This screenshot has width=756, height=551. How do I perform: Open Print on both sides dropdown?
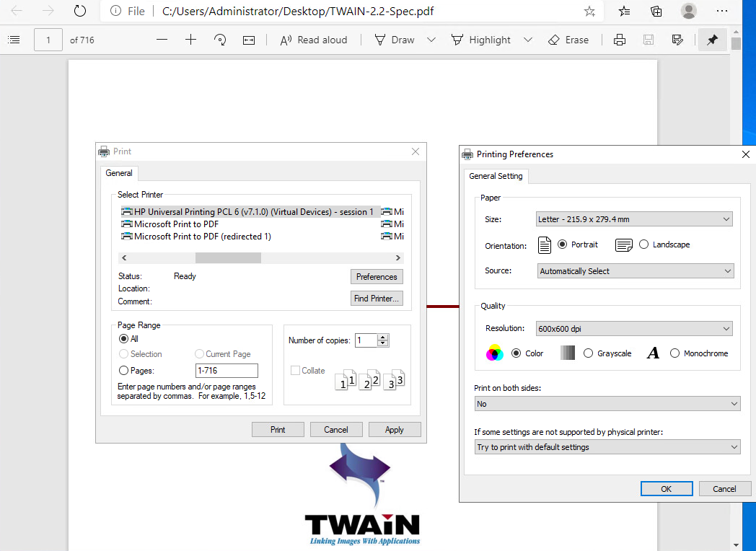pos(607,404)
